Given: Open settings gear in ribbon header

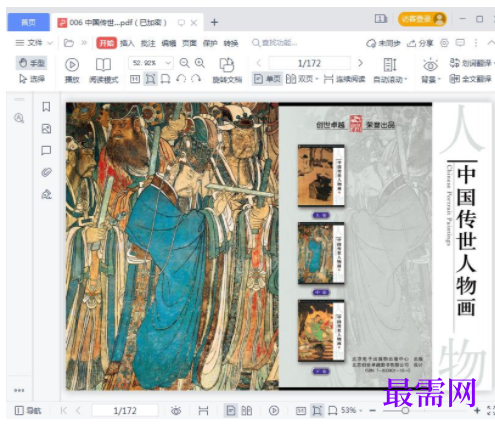Looking at the screenshot, I should [444, 43].
